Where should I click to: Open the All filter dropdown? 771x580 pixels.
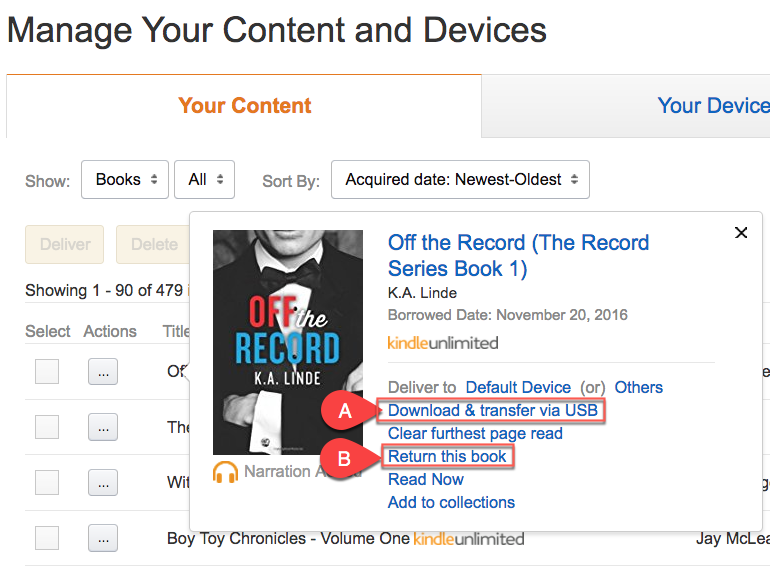click(205, 179)
